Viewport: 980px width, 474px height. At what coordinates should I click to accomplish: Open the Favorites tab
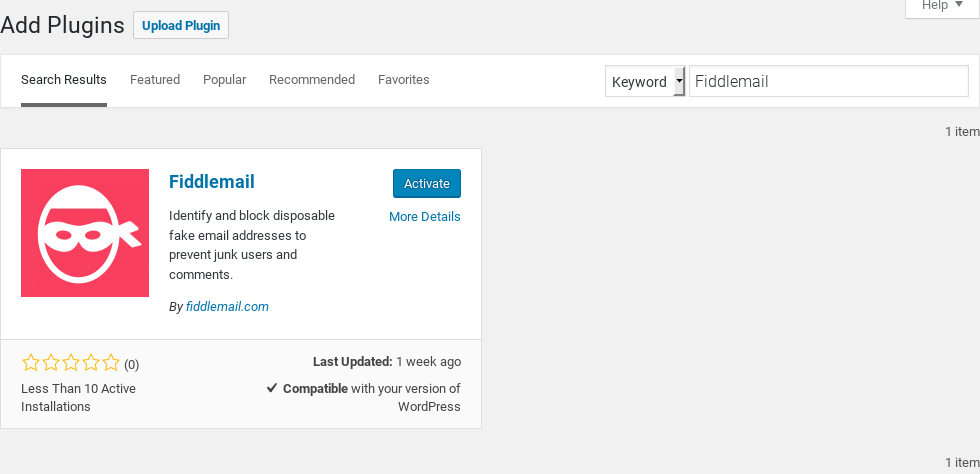click(404, 79)
